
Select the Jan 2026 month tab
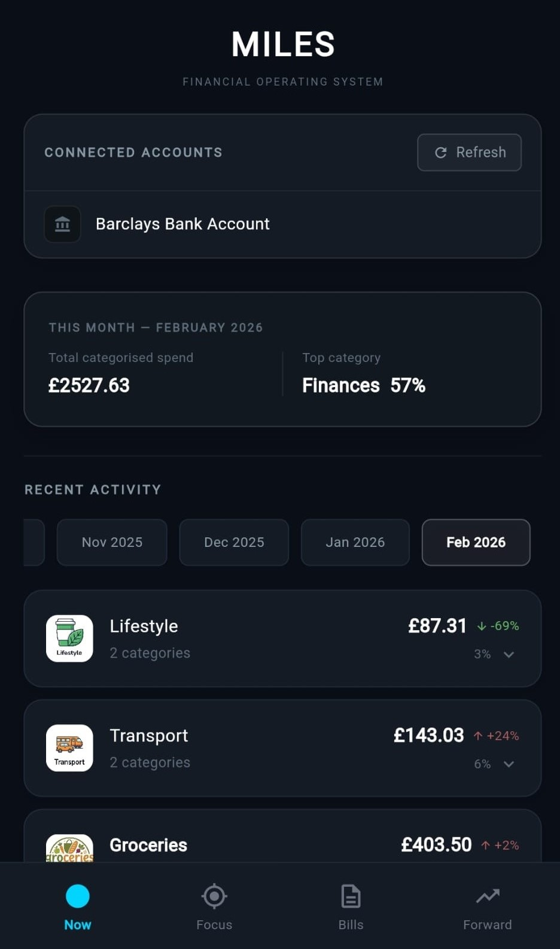click(355, 542)
